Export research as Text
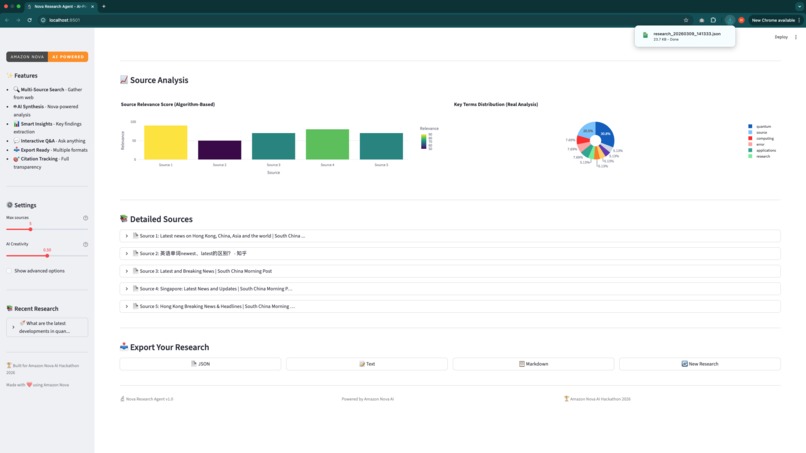 point(367,364)
